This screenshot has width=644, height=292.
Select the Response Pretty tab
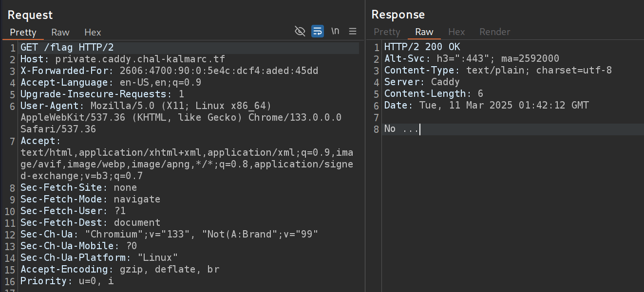click(387, 32)
